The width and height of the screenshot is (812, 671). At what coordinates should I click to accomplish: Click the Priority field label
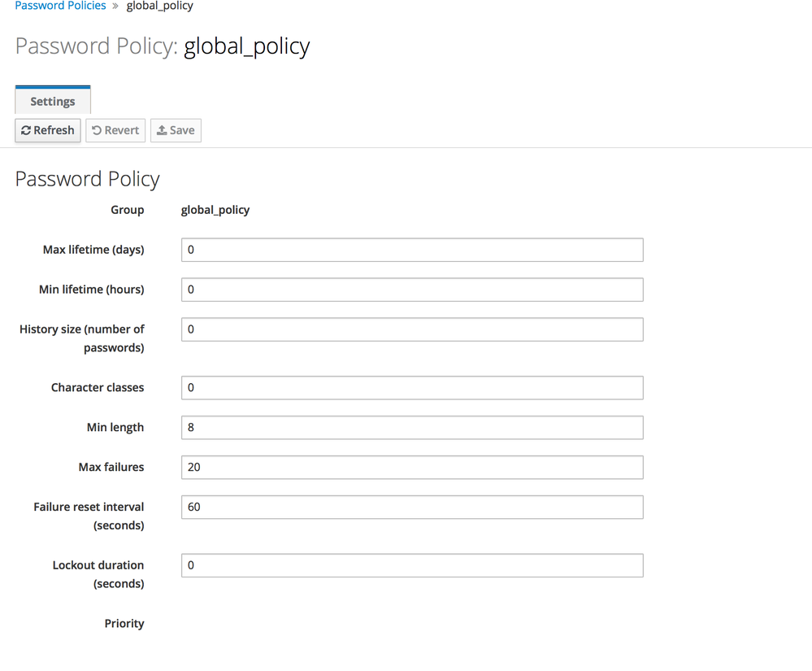(124, 624)
